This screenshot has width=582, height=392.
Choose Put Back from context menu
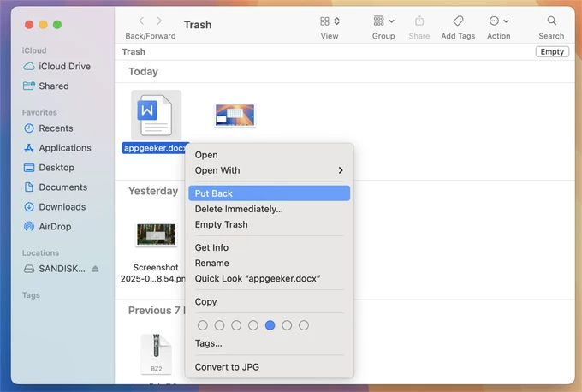pos(214,193)
